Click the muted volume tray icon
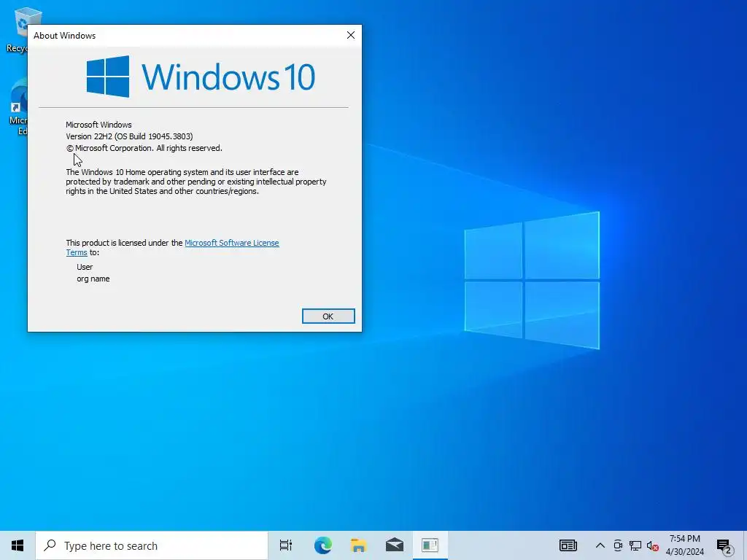Screen dimensions: 747x560 coord(653,545)
